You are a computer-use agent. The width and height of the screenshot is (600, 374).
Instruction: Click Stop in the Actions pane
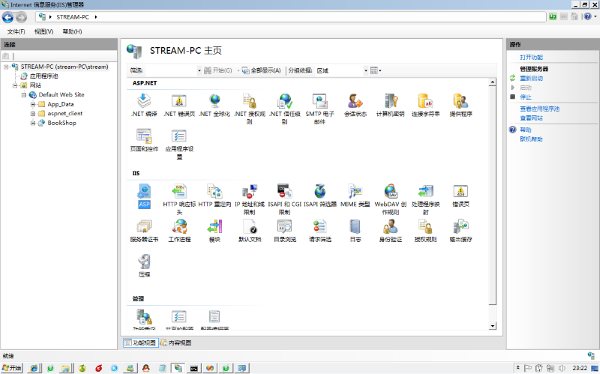point(525,97)
